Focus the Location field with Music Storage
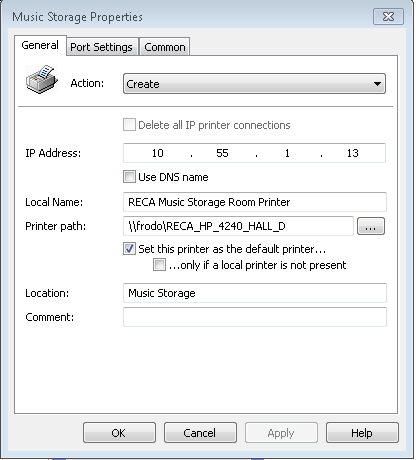The image size is (418, 460). pyautogui.click(x=255, y=293)
